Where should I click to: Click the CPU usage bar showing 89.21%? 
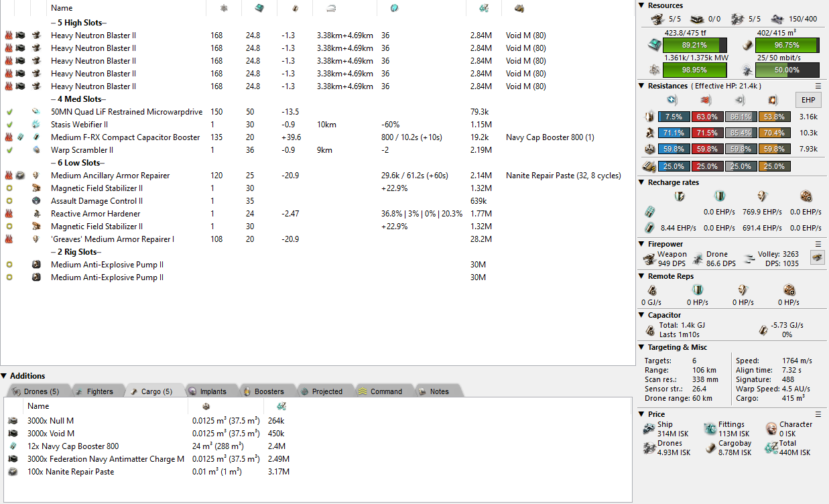pos(694,46)
